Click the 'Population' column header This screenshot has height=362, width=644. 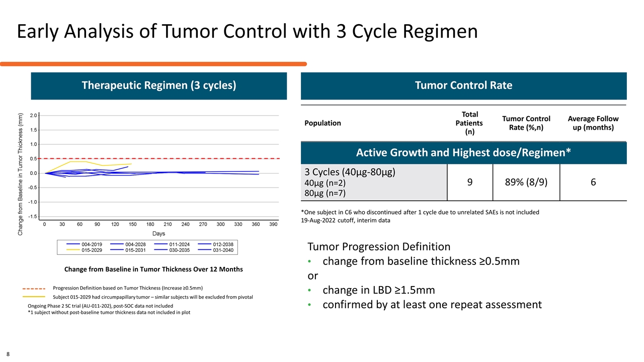pos(323,123)
